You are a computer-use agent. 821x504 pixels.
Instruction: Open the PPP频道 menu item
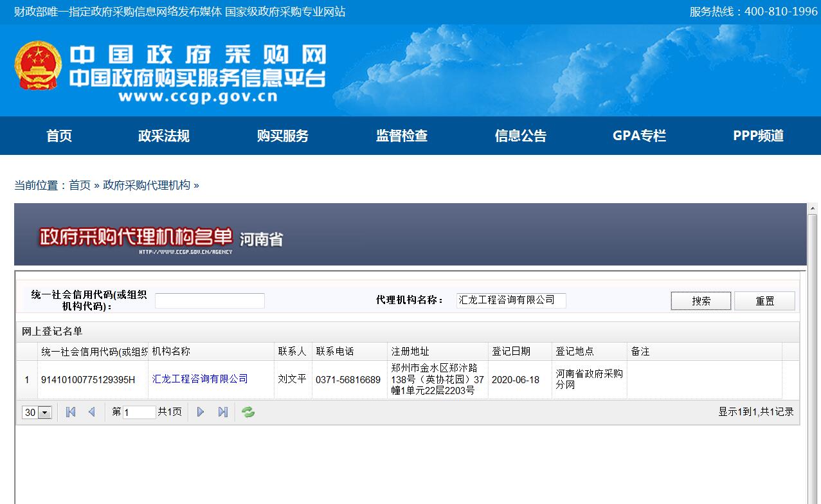pos(758,136)
